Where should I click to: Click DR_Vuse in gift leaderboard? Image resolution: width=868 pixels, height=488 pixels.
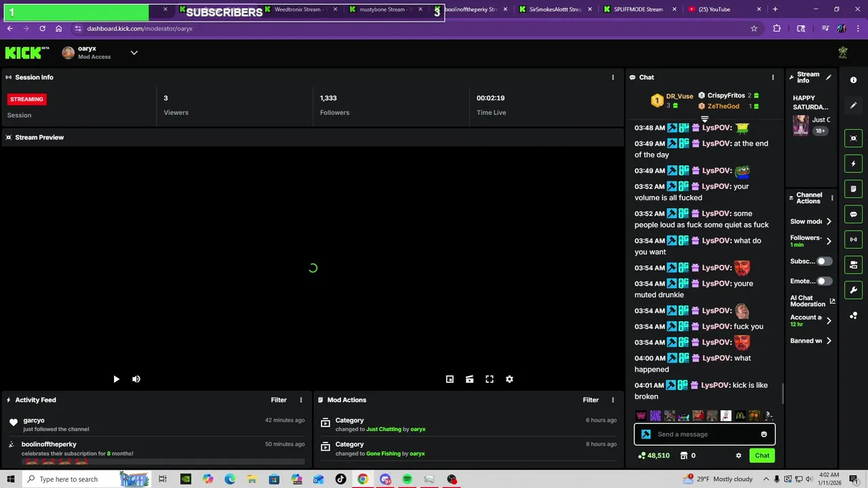(x=679, y=96)
